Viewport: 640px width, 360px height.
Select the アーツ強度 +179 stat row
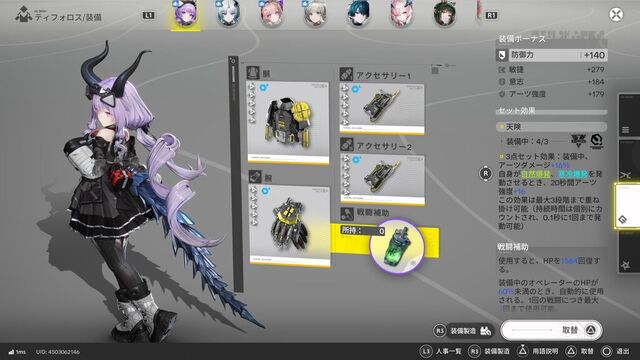click(x=552, y=94)
